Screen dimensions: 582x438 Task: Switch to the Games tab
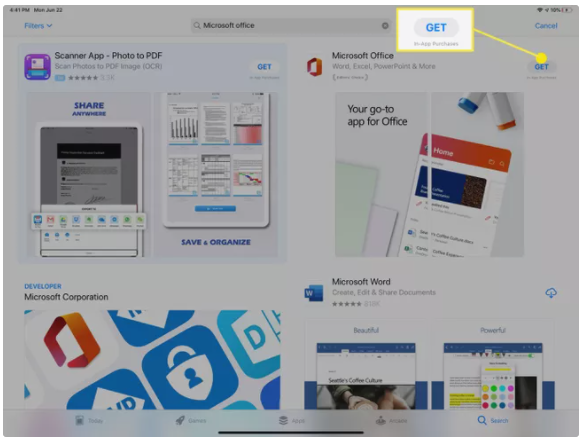(x=190, y=421)
